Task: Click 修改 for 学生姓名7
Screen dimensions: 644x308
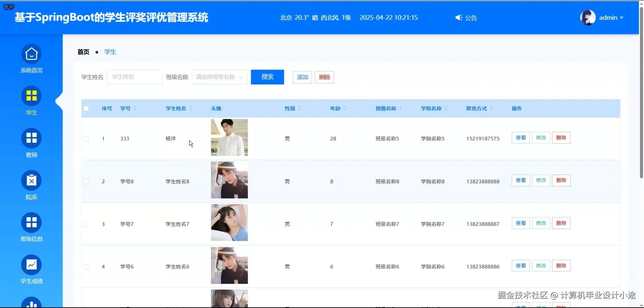Action: tap(541, 223)
